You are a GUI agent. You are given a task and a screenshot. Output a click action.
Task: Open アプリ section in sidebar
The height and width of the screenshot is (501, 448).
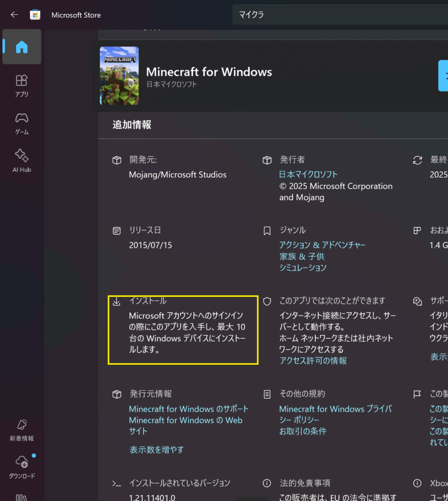point(22,86)
